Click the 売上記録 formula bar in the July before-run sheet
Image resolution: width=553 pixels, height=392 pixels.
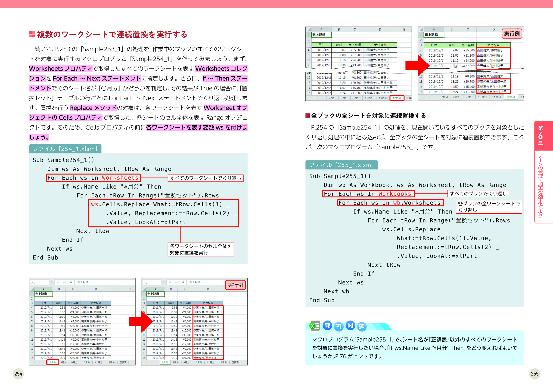(105, 282)
